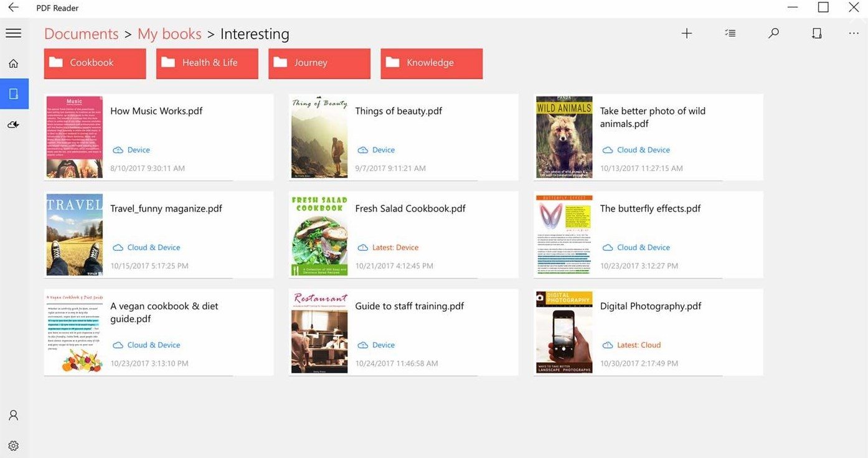This screenshot has height=458, width=868.
Task: Open Things of Beauty cover thumbnail
Action: (319, 137)
